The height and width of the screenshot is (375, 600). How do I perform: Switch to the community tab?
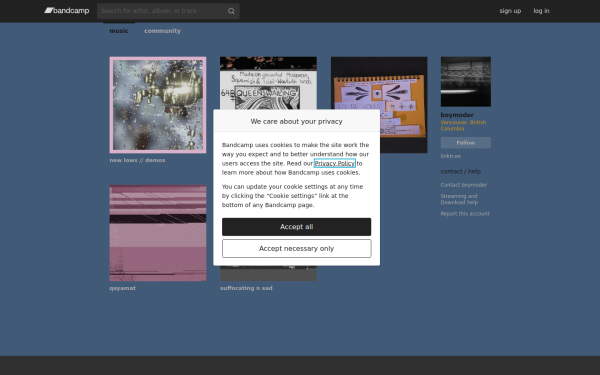pyautogui.click(x=162, y=31)
